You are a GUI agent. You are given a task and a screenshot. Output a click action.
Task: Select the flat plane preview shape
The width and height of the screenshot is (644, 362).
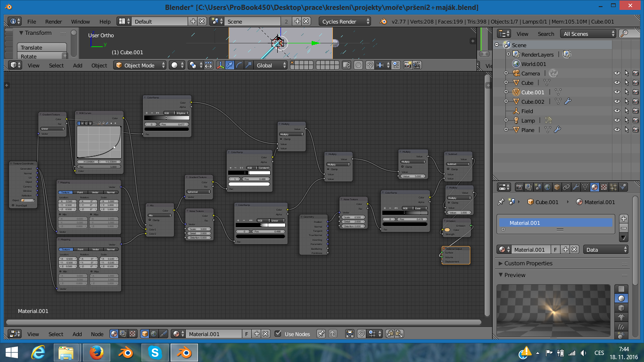pos(621,289)
